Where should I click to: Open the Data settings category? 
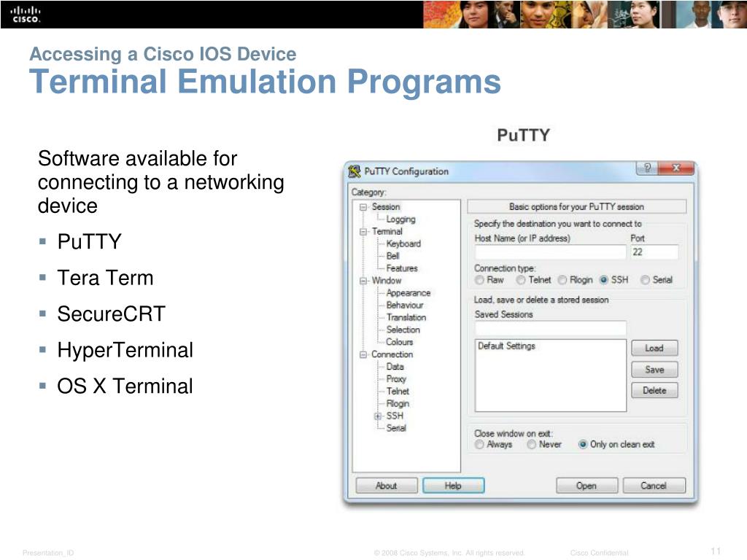click(x=395, y=367)
